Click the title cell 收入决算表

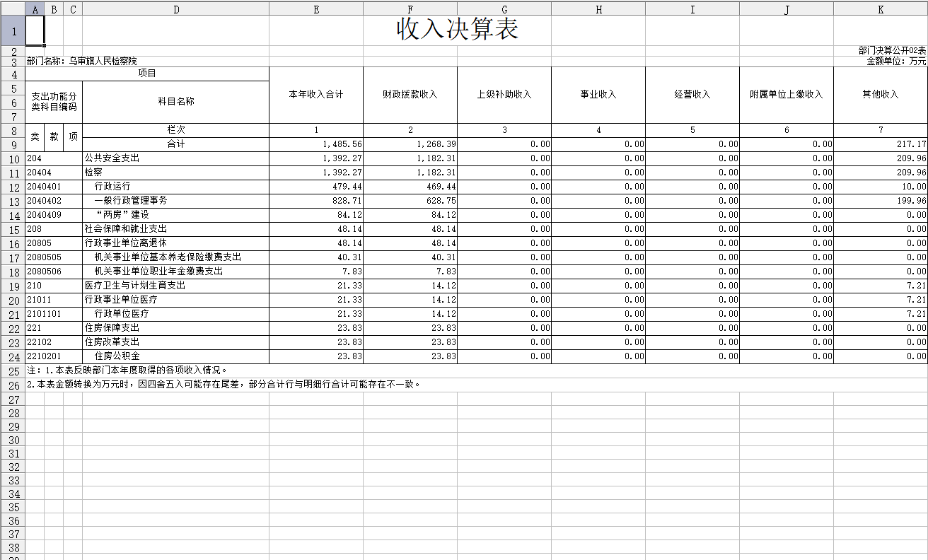(458, 30)
